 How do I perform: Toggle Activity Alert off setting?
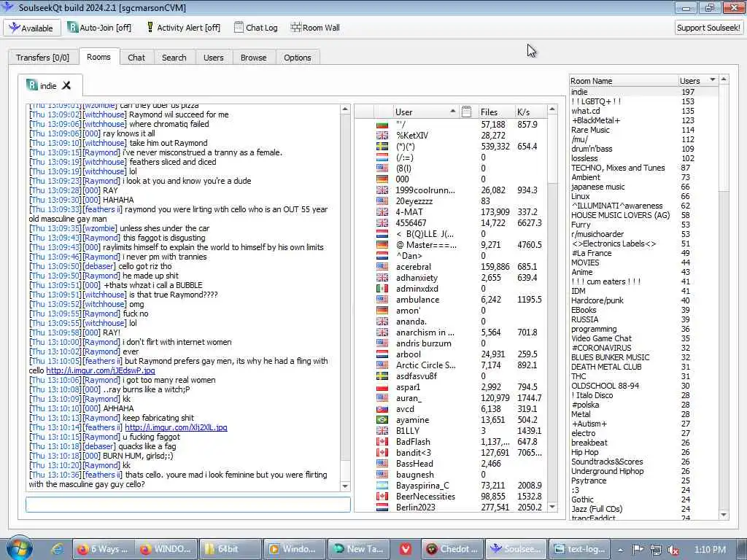coord(183,28)
